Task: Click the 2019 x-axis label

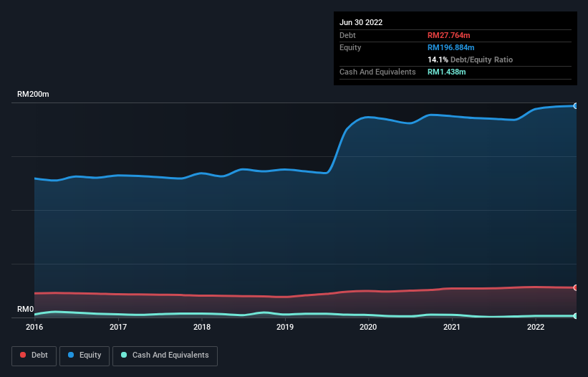Action: point(285,327)
